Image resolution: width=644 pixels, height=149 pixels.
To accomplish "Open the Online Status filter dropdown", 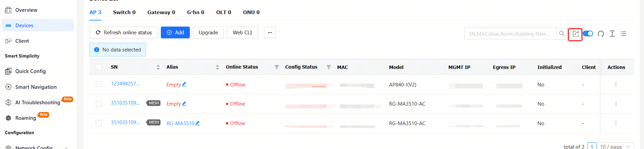I will (277, 67).
